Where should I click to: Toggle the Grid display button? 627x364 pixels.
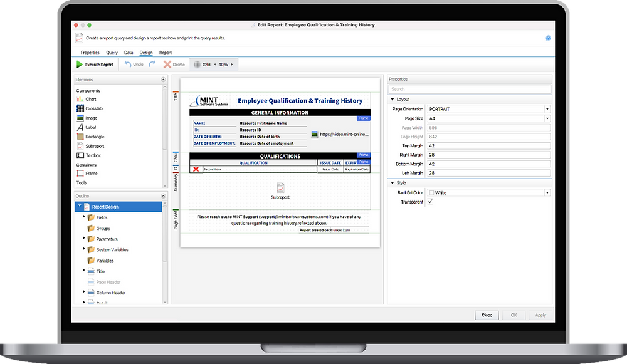pos(202,65)
